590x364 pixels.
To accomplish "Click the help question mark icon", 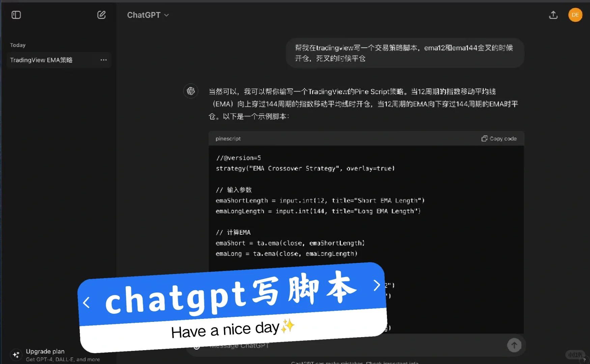I will coord(584,360).
